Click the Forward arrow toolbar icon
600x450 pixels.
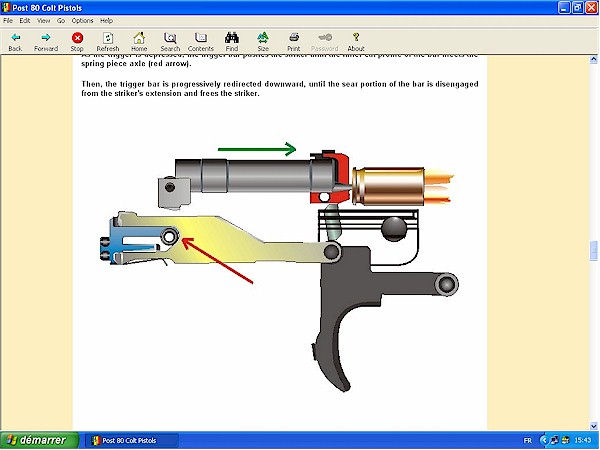pos(46,38)
